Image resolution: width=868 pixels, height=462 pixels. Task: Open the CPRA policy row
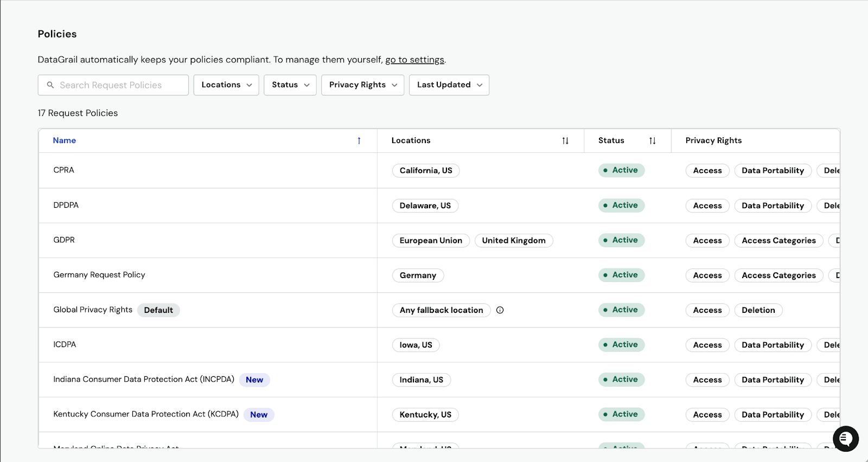coord(64,170)
